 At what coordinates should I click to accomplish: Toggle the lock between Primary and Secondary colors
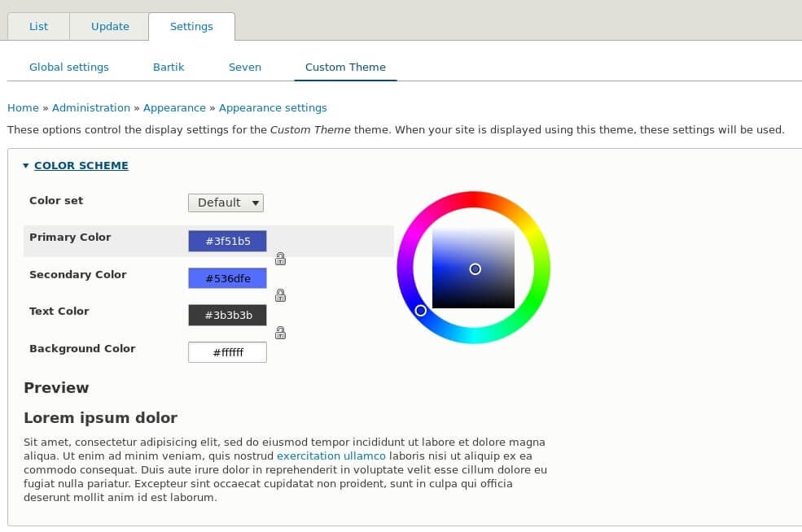click(280, 259)
